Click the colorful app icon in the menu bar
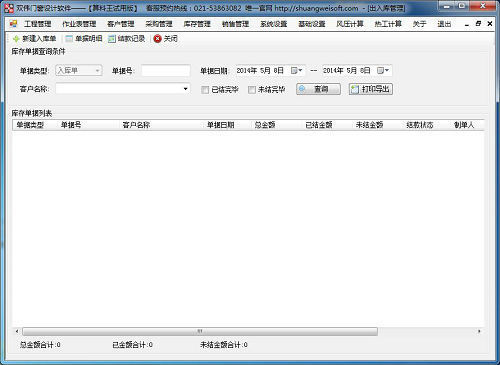The height and width of the screenshot is (365, 500). click(x=13, y=24)
